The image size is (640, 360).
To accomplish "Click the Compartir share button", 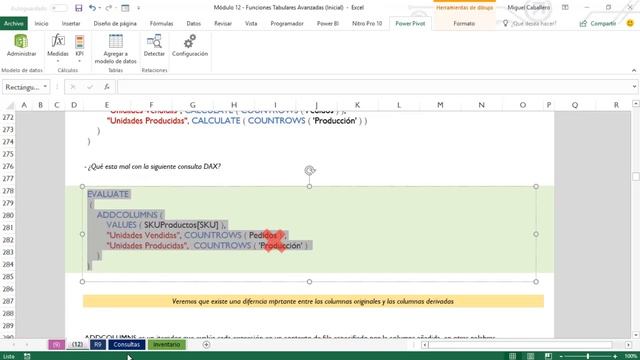I will pyautogui.click(x=598, y=23).
